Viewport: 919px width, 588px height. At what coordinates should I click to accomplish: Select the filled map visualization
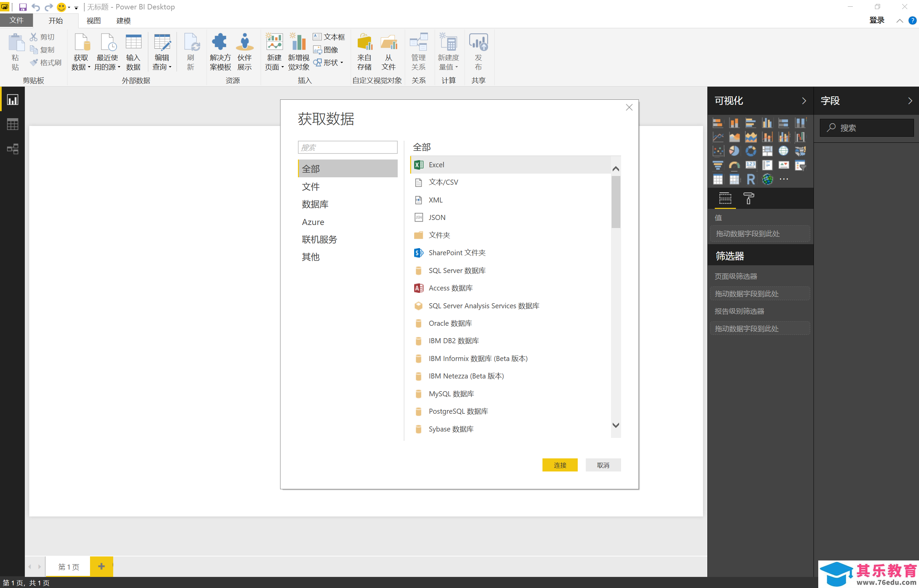[x=800, y=151]
